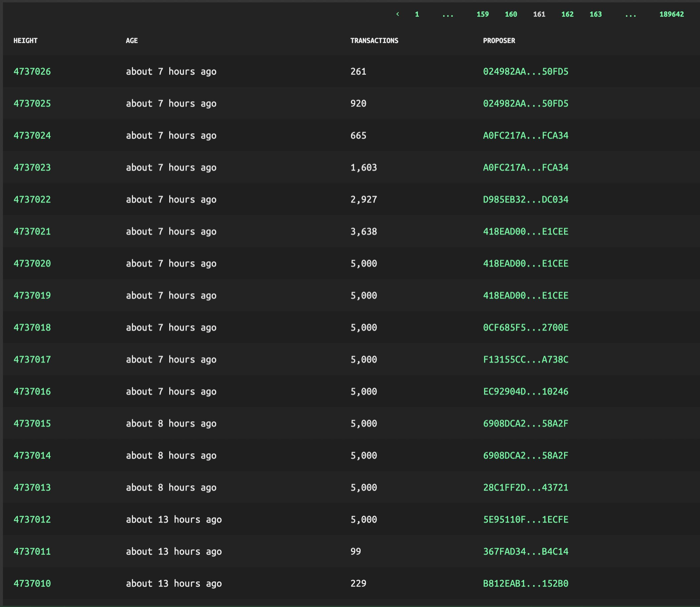Open proposer 024982AA...50FD5 in block 4737025 row
Viewport: 700px width, 607px height.
click(x=526, y=104)
